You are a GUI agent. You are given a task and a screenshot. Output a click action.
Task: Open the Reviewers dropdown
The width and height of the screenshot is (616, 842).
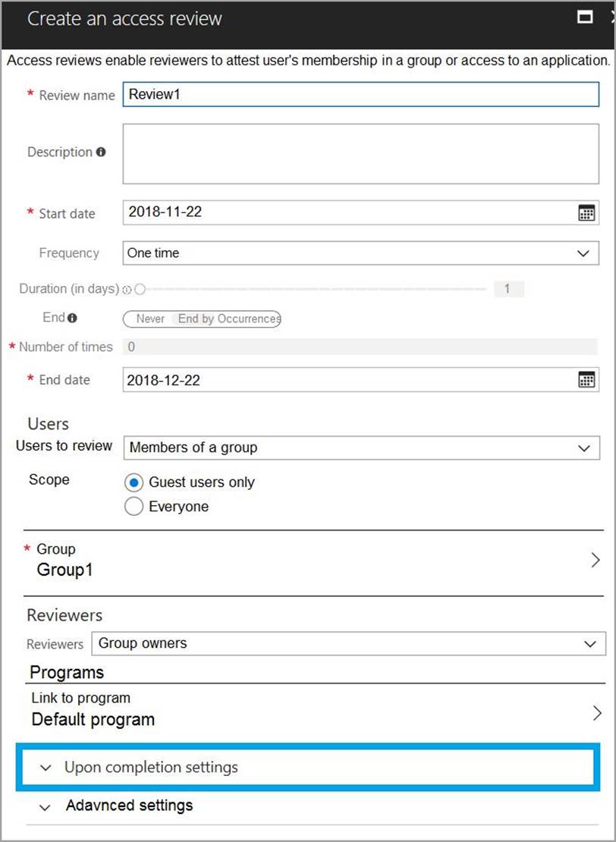click(x=348, y=644)
